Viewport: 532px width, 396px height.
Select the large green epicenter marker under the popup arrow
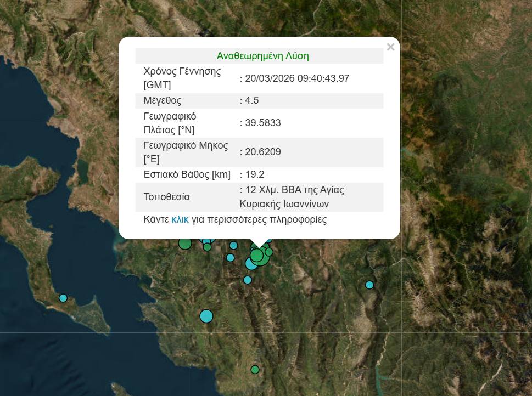[256, 255]
